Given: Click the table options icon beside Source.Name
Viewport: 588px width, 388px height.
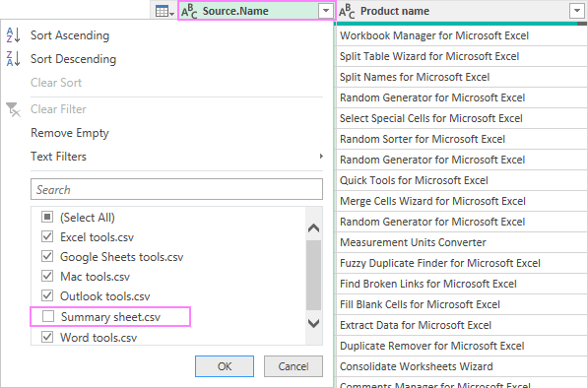Looking at the screenshot, I should point(164,11).
